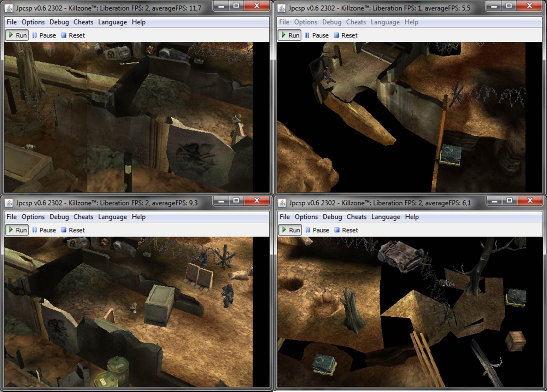547x392 pixels.
Task: Click Run in the averageFPS 11,7 window
Action: [x=17, y=35]
